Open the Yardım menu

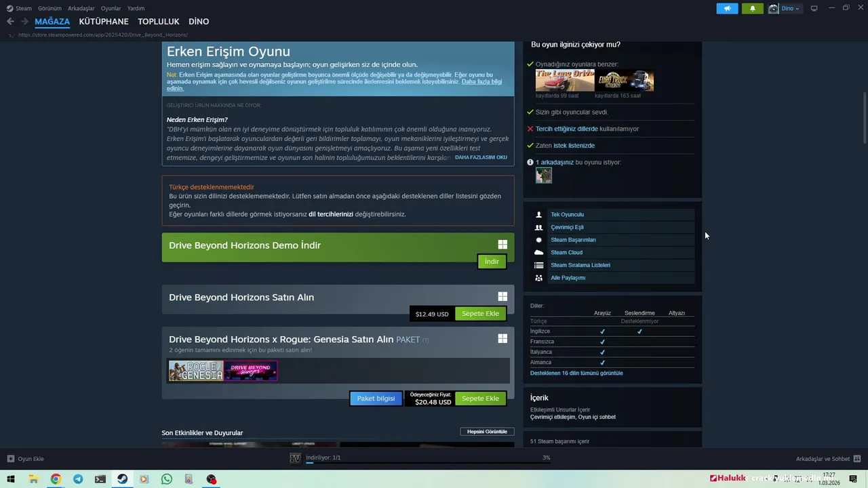[136, 8]
